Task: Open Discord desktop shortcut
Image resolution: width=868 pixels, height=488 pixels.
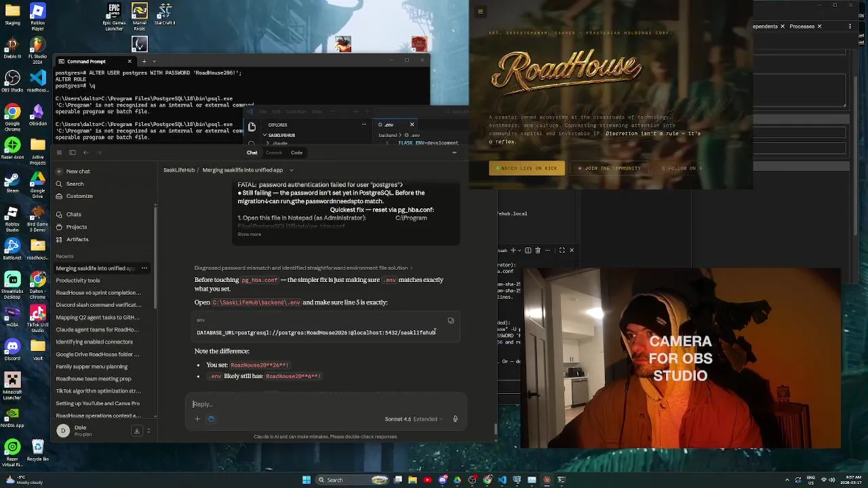Action: [x=12, y=350]
